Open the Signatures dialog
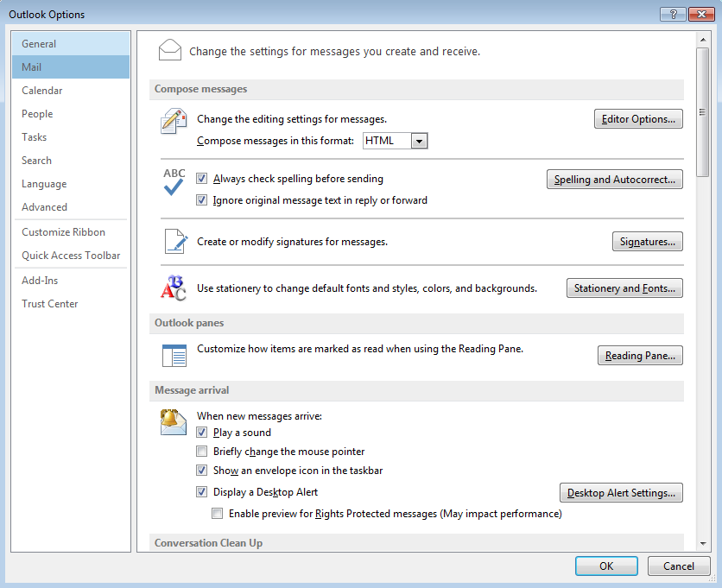Viewport: 722px width, 588px height. click(648, 241)
